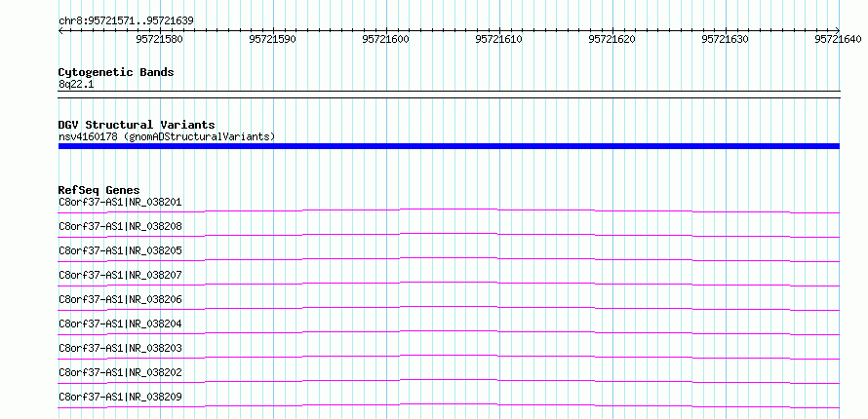Open transcript C8orf37-AS1|NR_038202
Screen dimensions: 868x419
(x=120, y=372)
